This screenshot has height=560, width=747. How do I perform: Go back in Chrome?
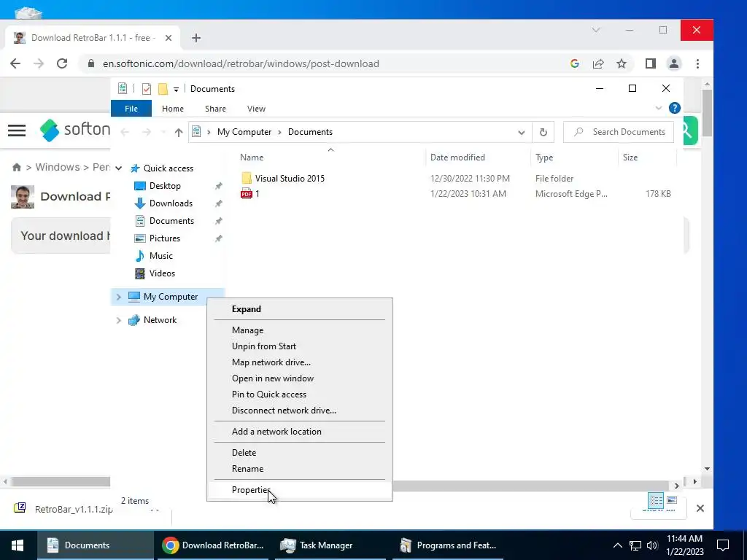15,64
